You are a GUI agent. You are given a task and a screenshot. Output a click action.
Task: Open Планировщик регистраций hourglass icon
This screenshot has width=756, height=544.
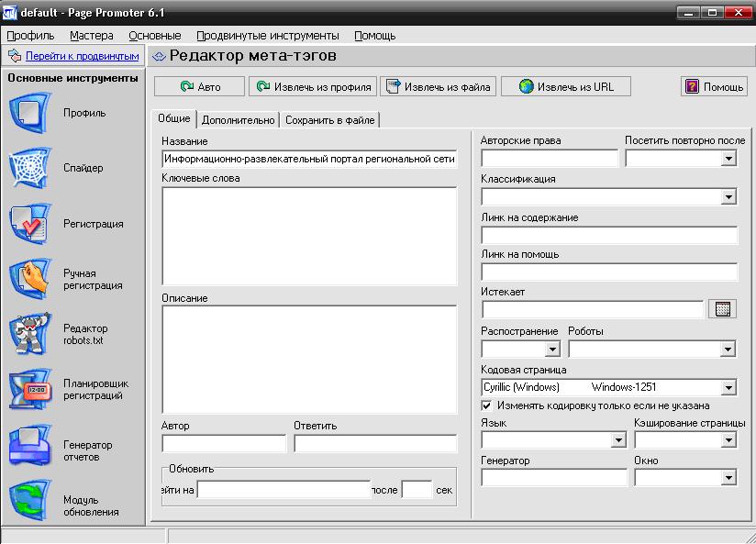coord(30,389)
